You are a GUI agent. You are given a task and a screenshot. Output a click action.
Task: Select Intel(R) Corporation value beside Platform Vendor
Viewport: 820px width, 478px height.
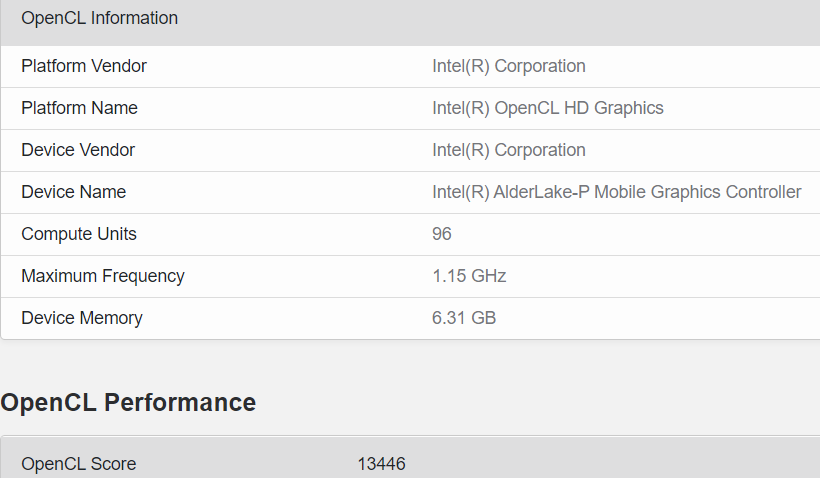508,66
